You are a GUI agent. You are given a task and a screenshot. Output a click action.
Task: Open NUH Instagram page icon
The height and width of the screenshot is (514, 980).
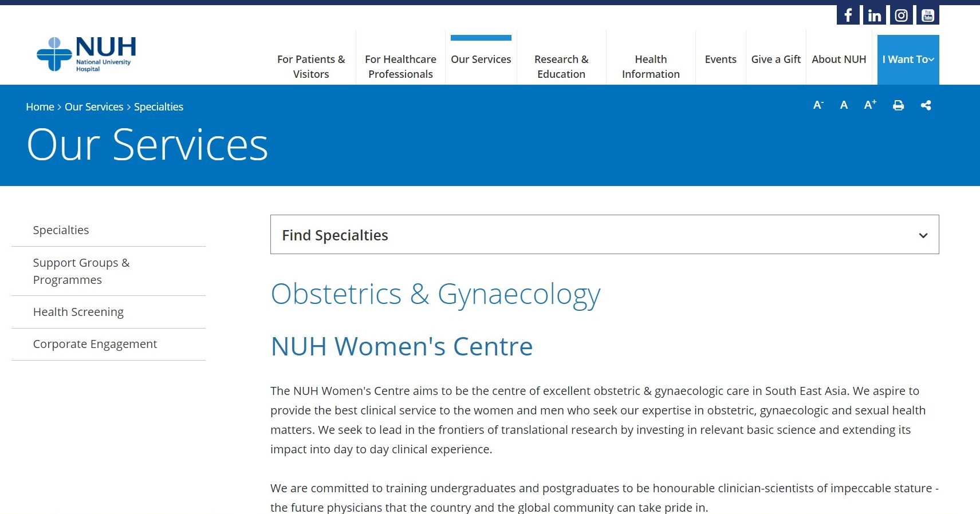[x=901, y=15]
